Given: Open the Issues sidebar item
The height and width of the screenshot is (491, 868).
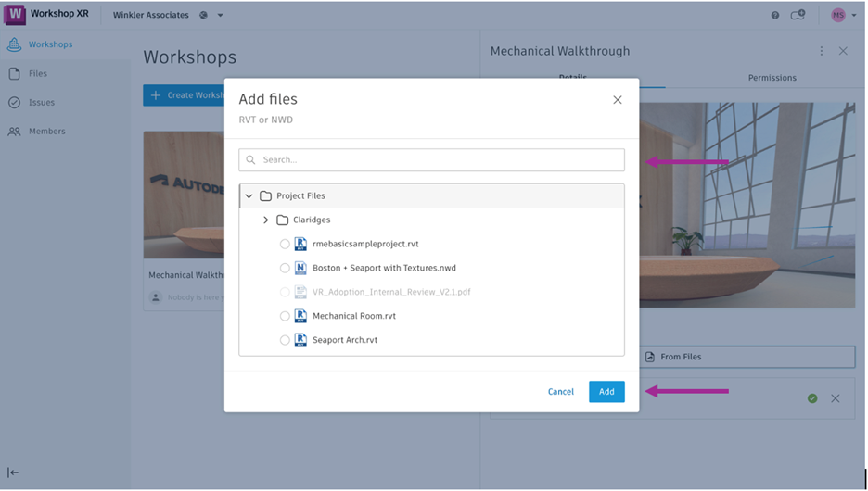Looking at the screenshot, I should pos(65,102).
